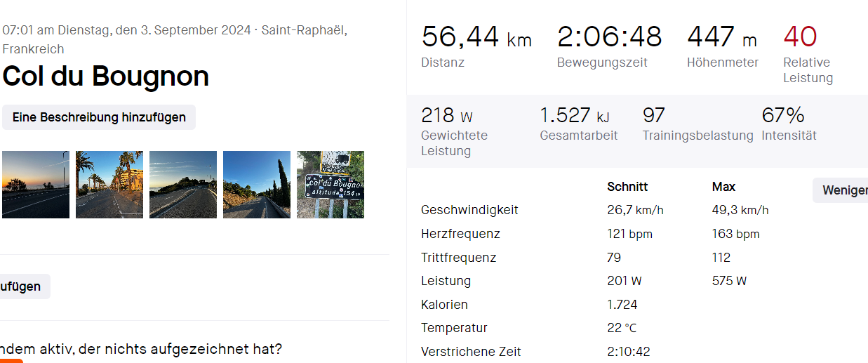The height and width of the screenshot is (363, 868).
Task: Open the Intensität stat label
Action: coord(789,136)
